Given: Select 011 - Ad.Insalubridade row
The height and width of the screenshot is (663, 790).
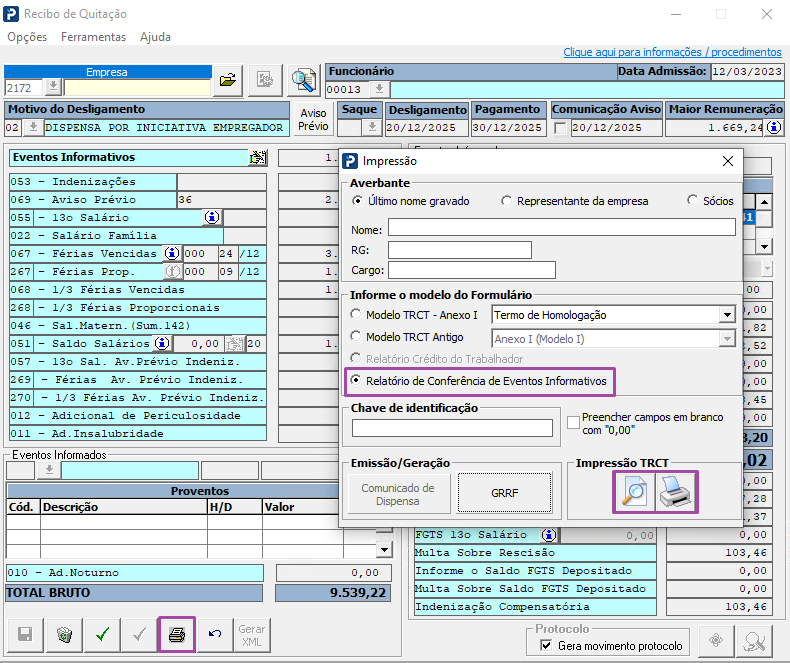Looking at the screenshot, I should coord(138,433).
